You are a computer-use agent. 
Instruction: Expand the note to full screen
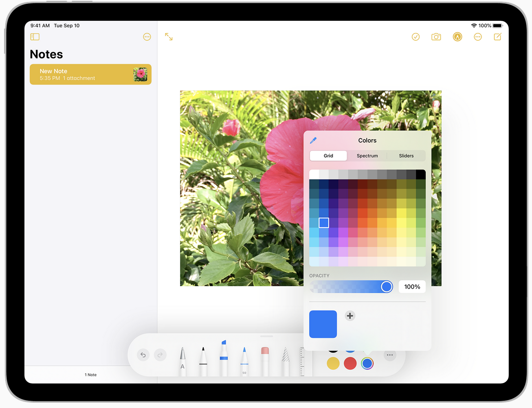click(169, 37)
